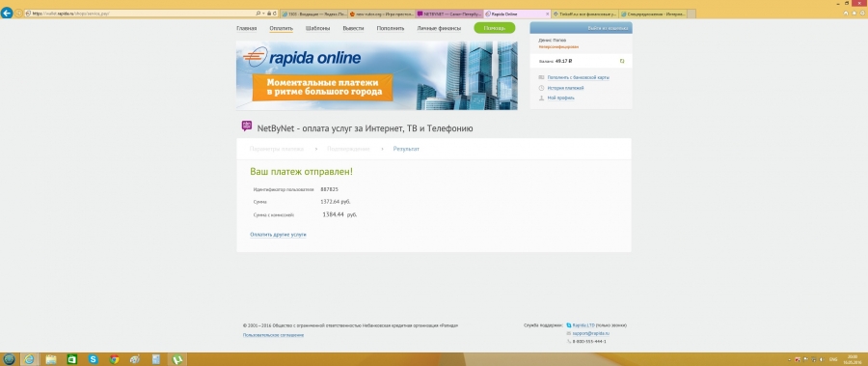Open the Оплатить navigation menu item

tap(282, 28)
